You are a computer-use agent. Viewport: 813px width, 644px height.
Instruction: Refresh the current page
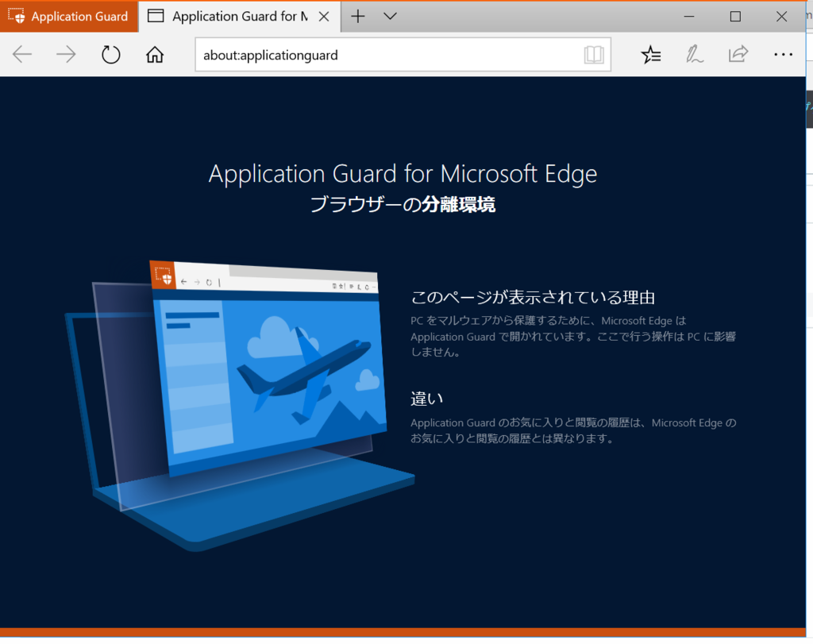click(110, 55)
